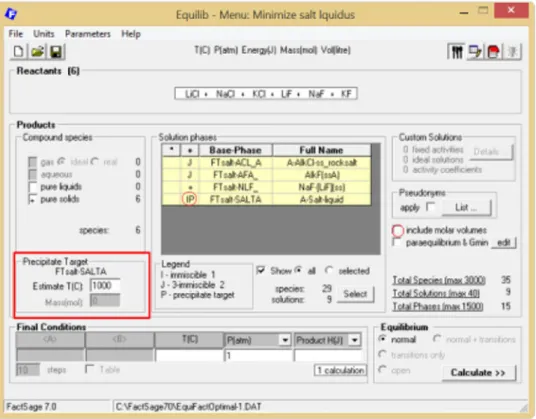Click the Calculate >> button

(478, 373)
